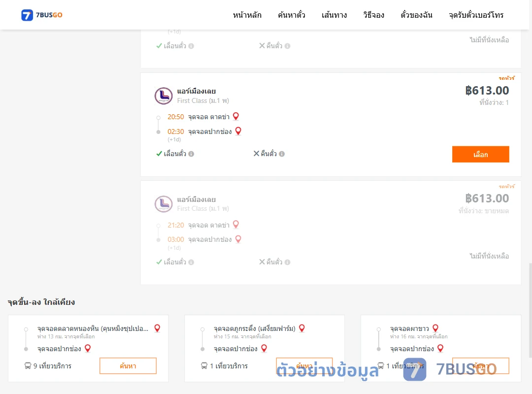
Task: Click ที่นั่งว่าง: ขายหมด sold-out text
Action: pos(484,211)
